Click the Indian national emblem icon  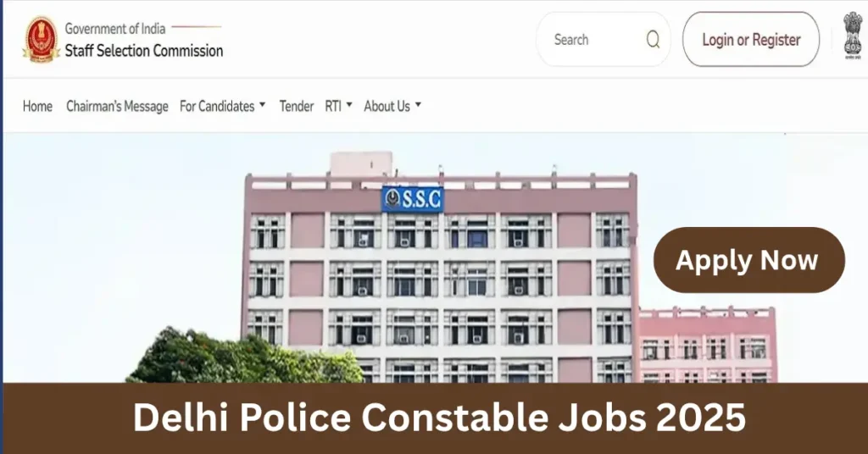pos(853,36)
